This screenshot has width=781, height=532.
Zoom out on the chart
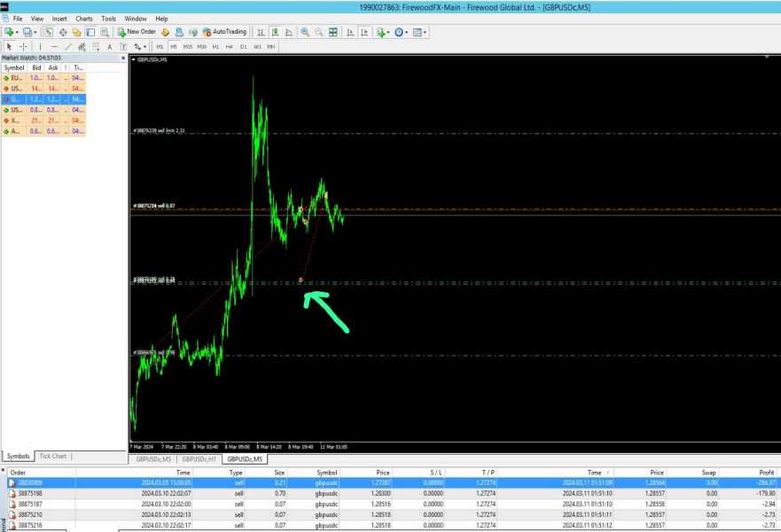coord(319,32)
